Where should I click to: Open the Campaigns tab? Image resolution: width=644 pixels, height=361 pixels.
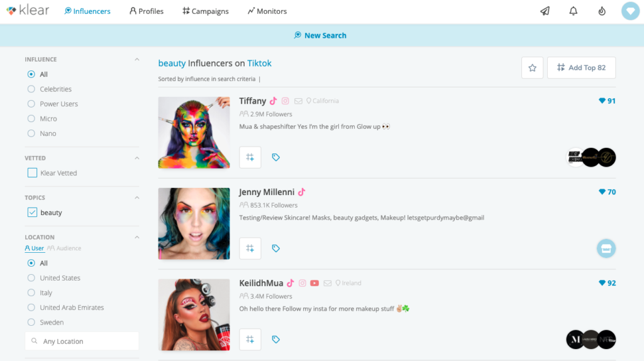point(206,11)
